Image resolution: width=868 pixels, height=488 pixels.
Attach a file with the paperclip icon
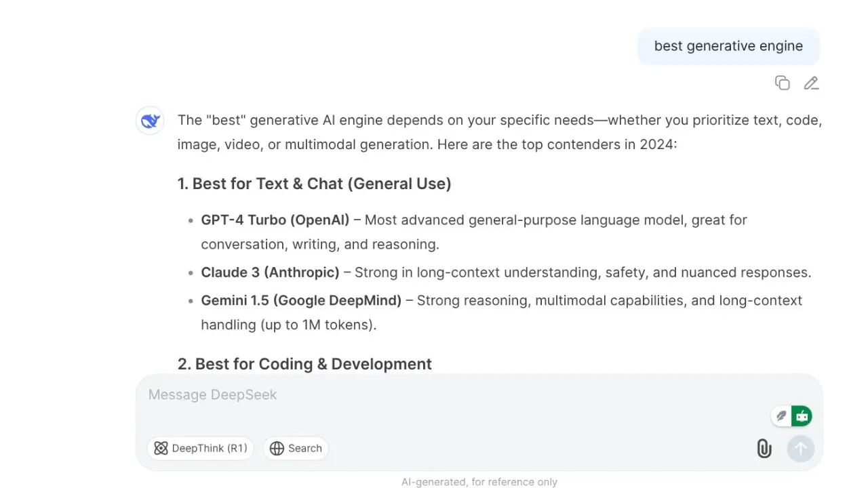coord(764,448)
